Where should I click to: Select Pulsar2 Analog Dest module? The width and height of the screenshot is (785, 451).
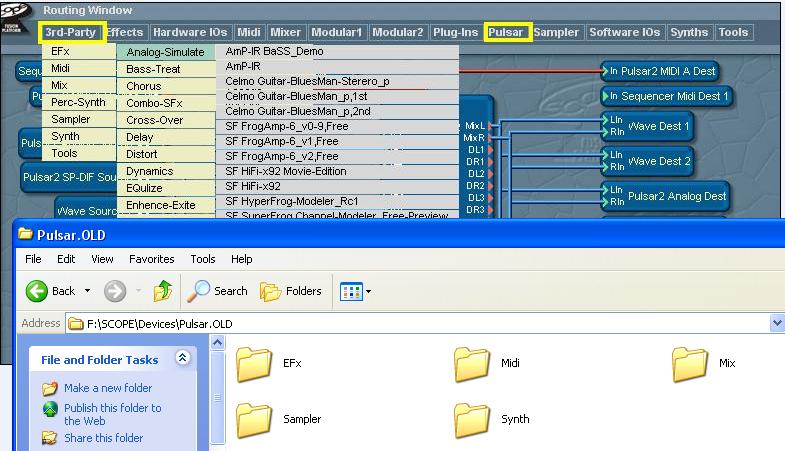665,196
